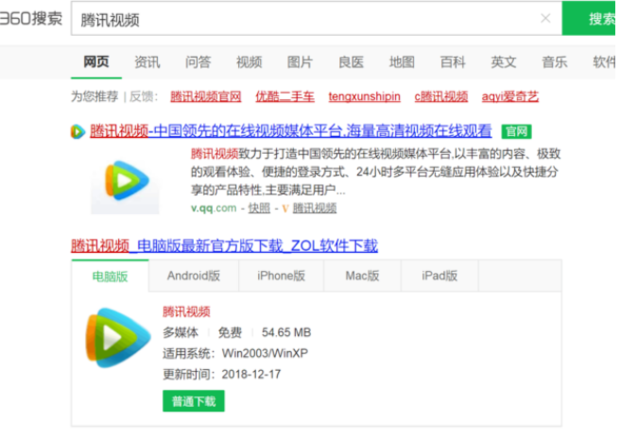Open suggested search 优酷二手车
This screenshot has width=620, height=438.
coord(285,96)
